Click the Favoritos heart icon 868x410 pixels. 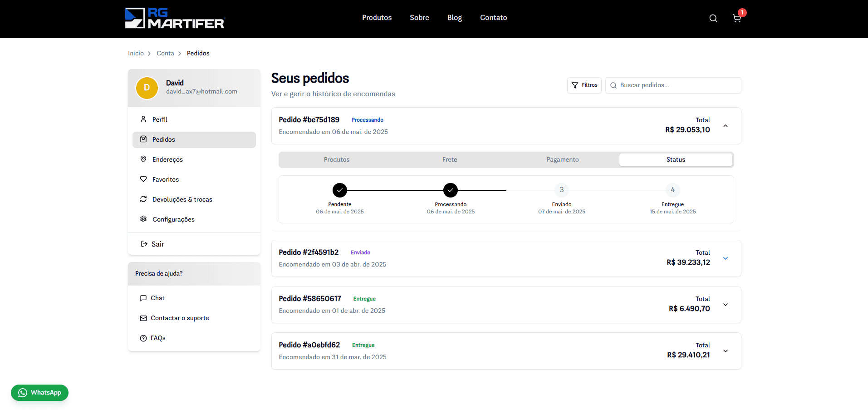(143, 179)
